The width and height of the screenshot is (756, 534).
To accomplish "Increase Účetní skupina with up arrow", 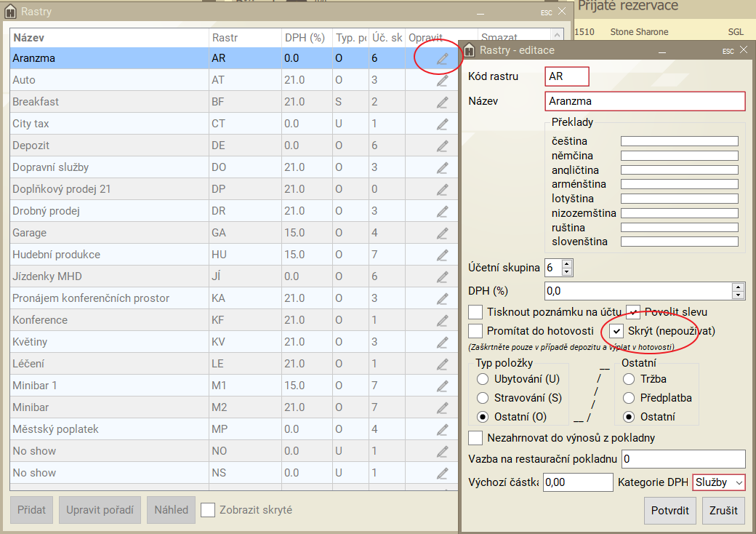I will 567,264.
